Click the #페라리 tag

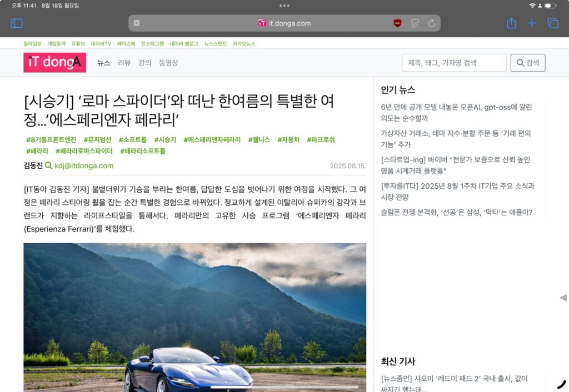tap(37, 151)
